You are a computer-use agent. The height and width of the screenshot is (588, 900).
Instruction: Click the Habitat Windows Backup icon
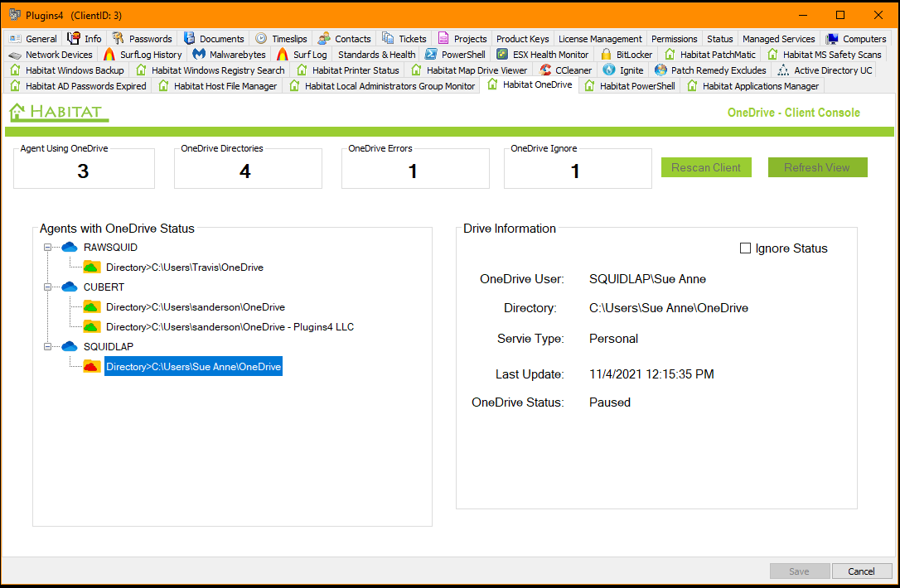pos(15,70)
